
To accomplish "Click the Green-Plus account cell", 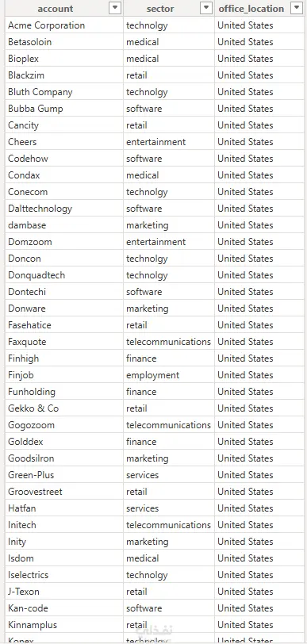I will pyautogui.click(x=64, y=475).
